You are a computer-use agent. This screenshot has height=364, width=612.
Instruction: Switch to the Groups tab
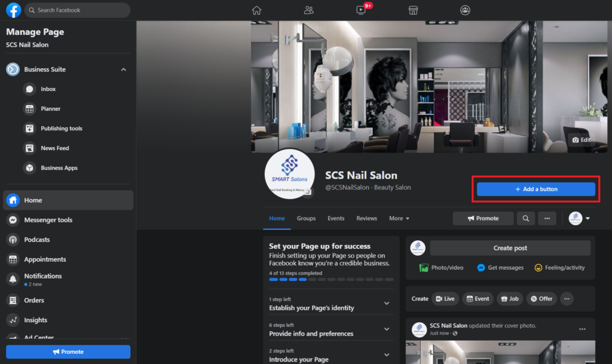(306, 219)
